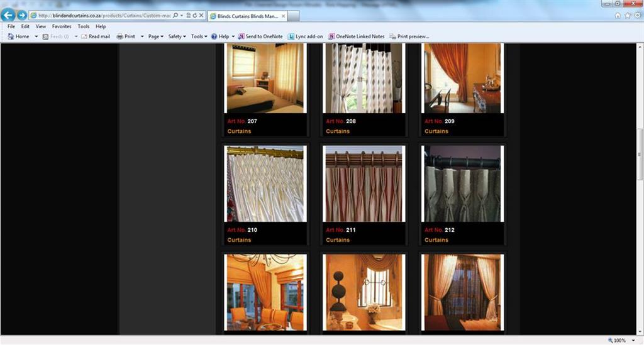
Task: Open the Art No. 210 white pleated thumbnail
Action: click(265, 183)
